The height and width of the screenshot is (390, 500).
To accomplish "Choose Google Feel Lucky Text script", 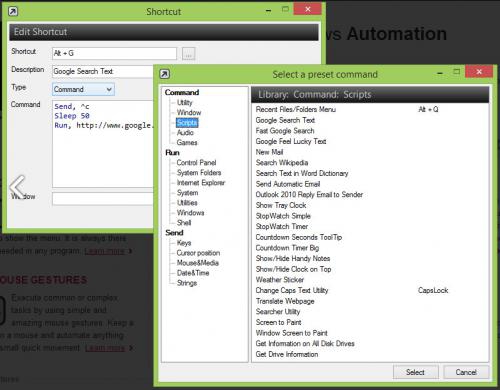I will [x=291, y=141].
